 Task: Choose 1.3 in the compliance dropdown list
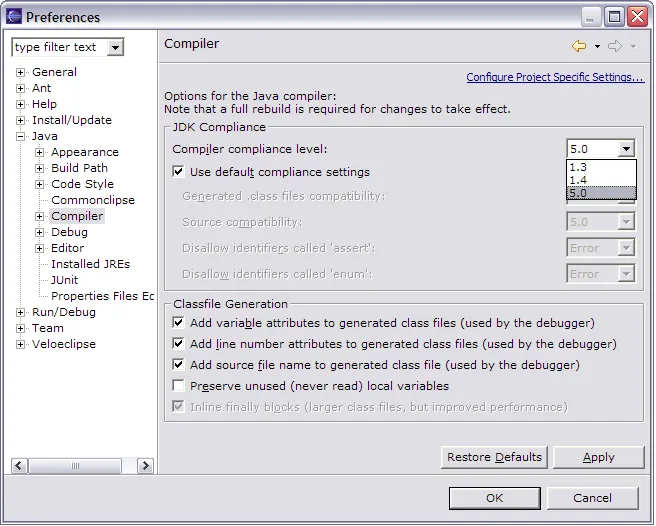(x=601, y=167)
